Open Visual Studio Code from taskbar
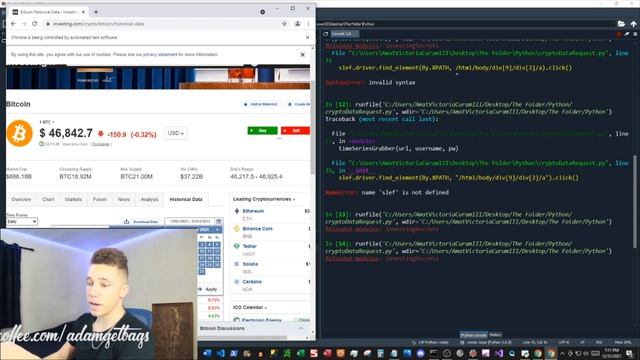The height and width of the screenshot is (360, 640). 220,353
